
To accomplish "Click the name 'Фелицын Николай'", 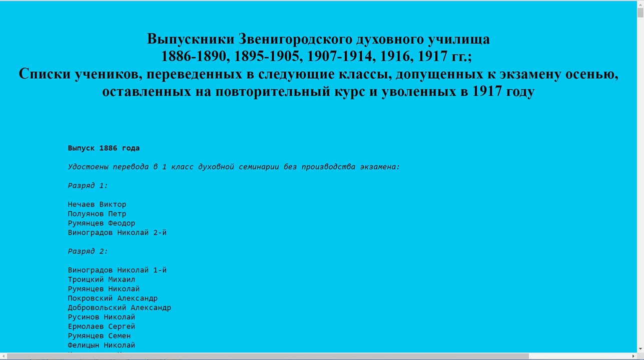I will [x=101, y=345].
